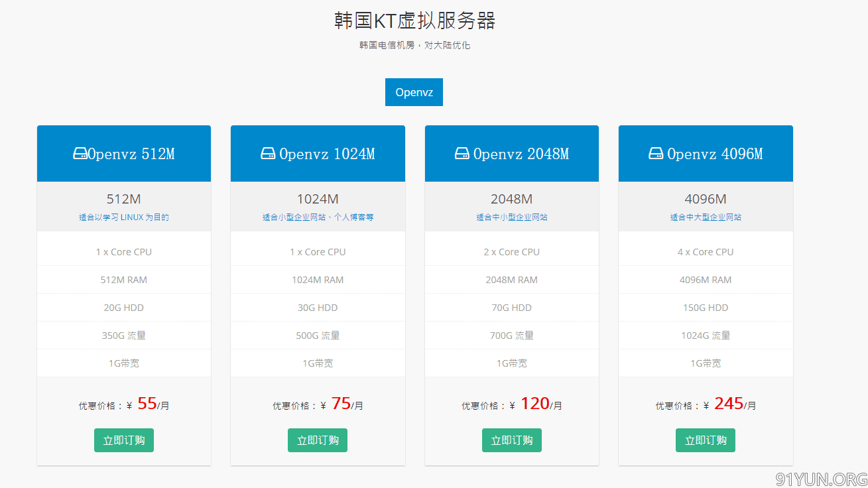Click the gray 2048M plan title
Viewport: 868px width, 488px height.
coord(512,199)
